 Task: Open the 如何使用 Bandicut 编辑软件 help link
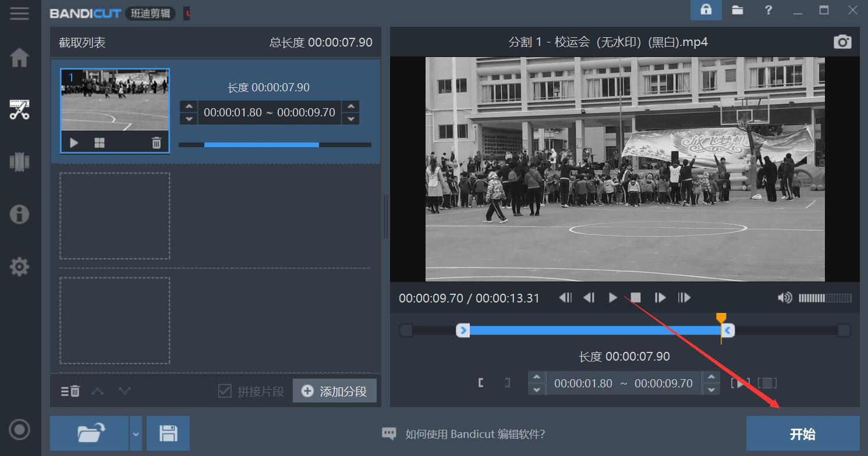coord(475,434)
